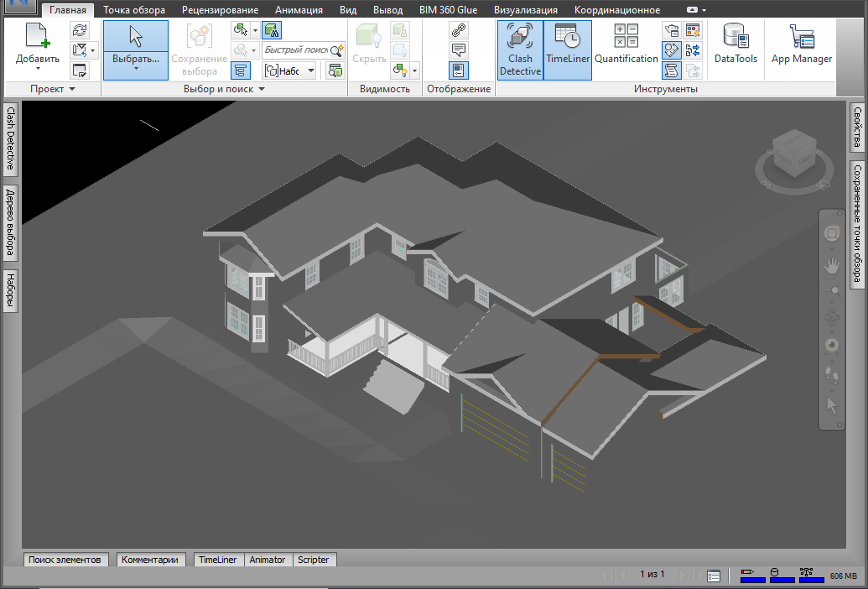Toggle the Scripter scroll icon
868x589 pixels.
click(x=672, y=70)
